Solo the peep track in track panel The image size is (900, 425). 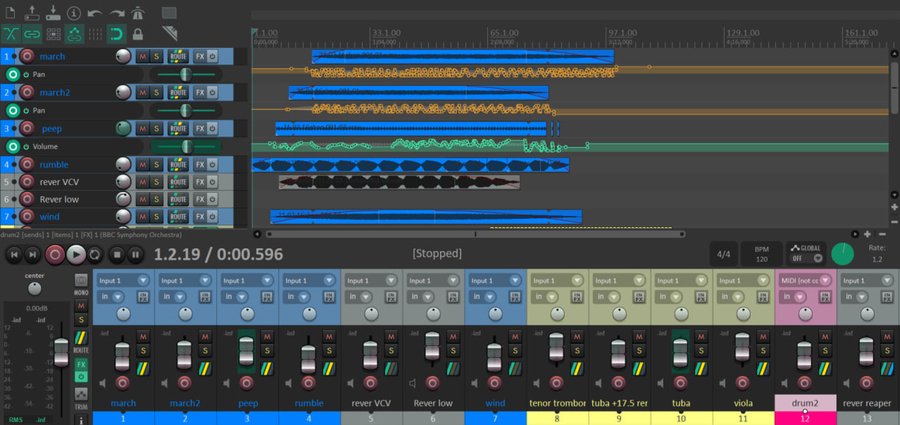(x=156, y=128)
